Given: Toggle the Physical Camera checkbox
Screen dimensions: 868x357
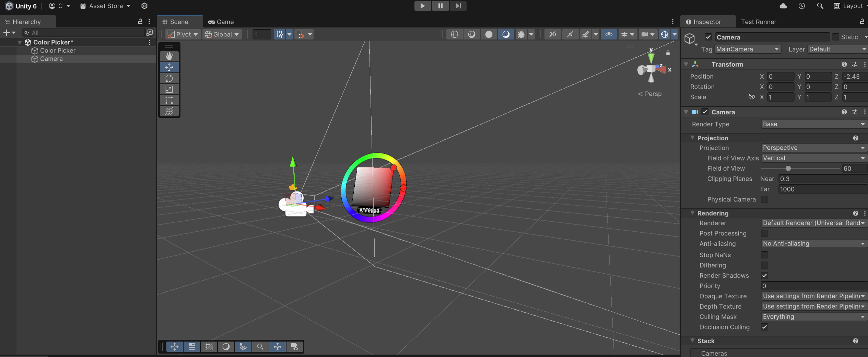Looking at the screenshot, I should pos(764,199).
